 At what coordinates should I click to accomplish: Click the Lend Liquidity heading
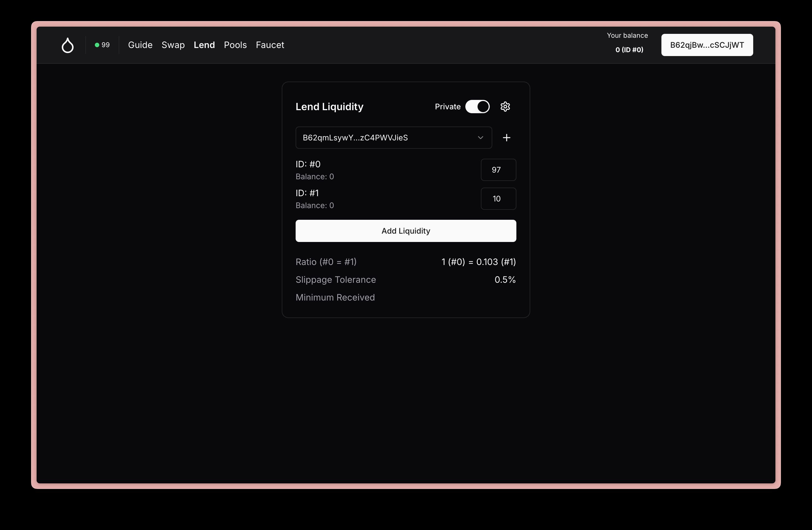click(x=329, y=107)
